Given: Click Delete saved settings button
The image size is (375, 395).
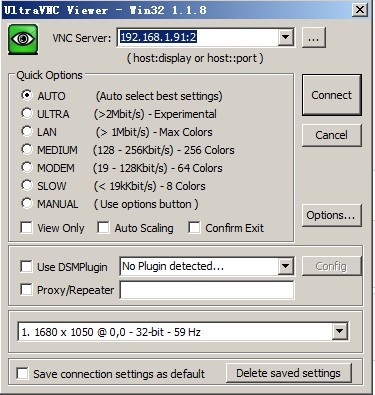Looking at the screenshot, I should (x=289, y=373).
